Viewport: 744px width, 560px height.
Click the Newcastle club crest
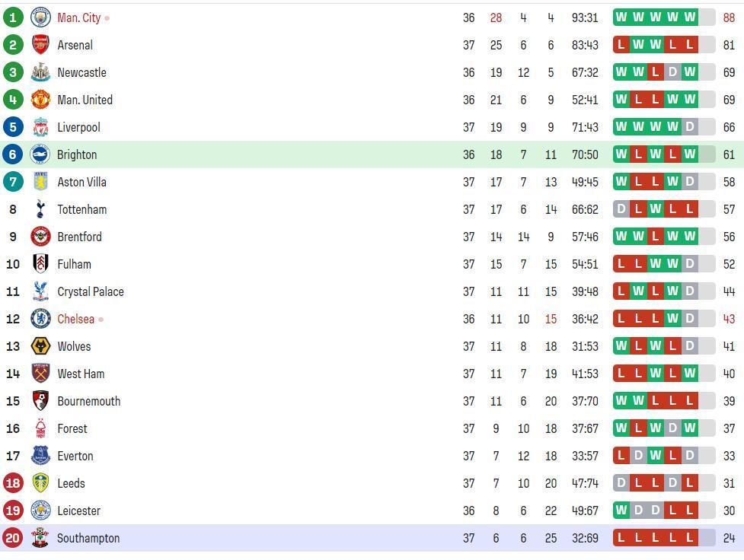click(40, 72)
